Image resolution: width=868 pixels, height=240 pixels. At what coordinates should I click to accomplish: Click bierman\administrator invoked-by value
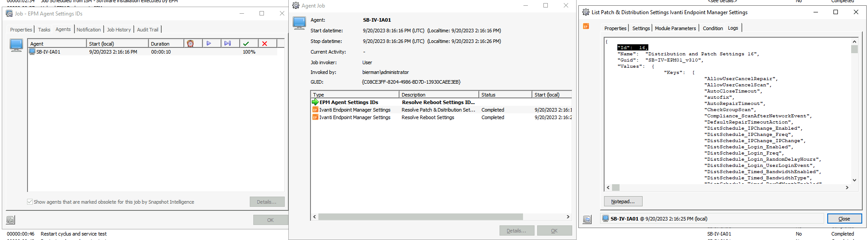[x=385, y=72]
